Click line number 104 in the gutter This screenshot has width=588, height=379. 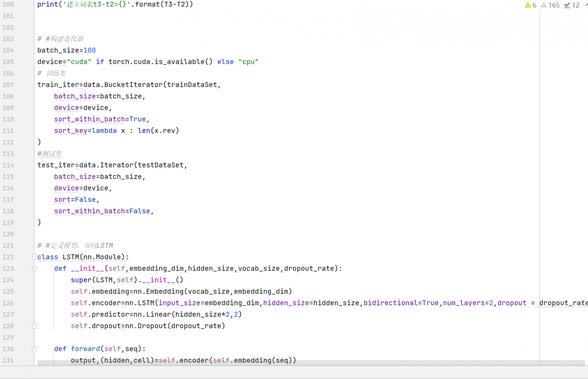(x=8, y=50)
